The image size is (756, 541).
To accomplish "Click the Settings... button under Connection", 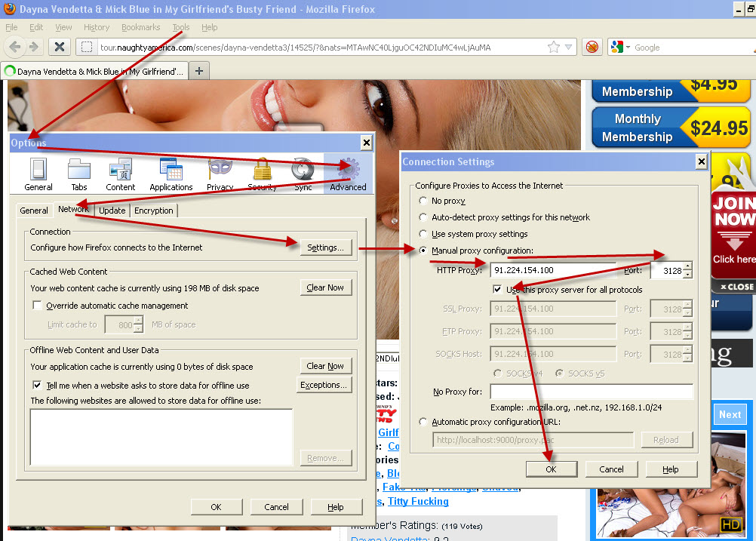I will pyautogui.click(x=325, y=247).
